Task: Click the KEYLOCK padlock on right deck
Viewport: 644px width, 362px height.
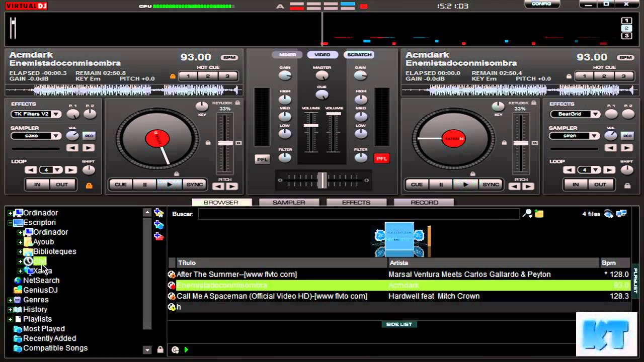Action: point(533,103)
